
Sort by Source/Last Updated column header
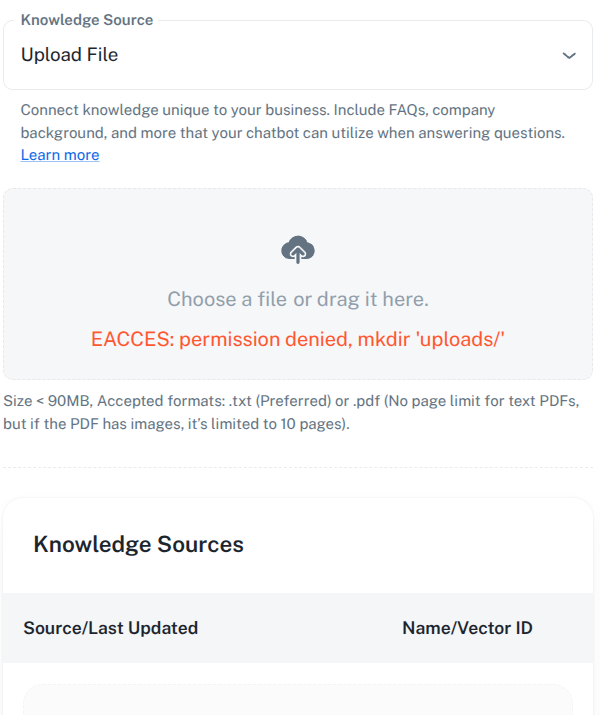tap(110, 628)
